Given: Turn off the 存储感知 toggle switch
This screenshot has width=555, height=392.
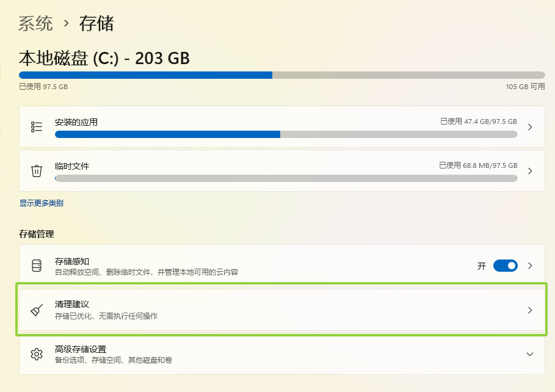Looking at the screenshot, I should [506, 266].
